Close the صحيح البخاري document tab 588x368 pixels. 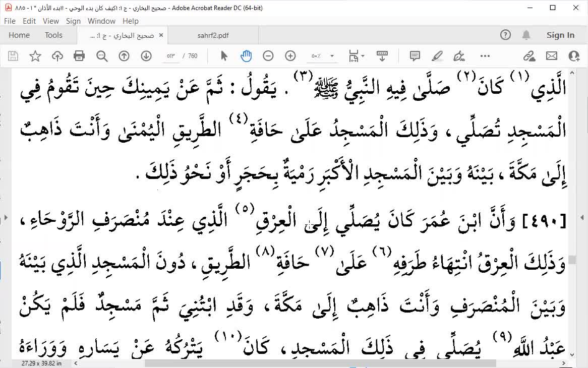[161, 35]
